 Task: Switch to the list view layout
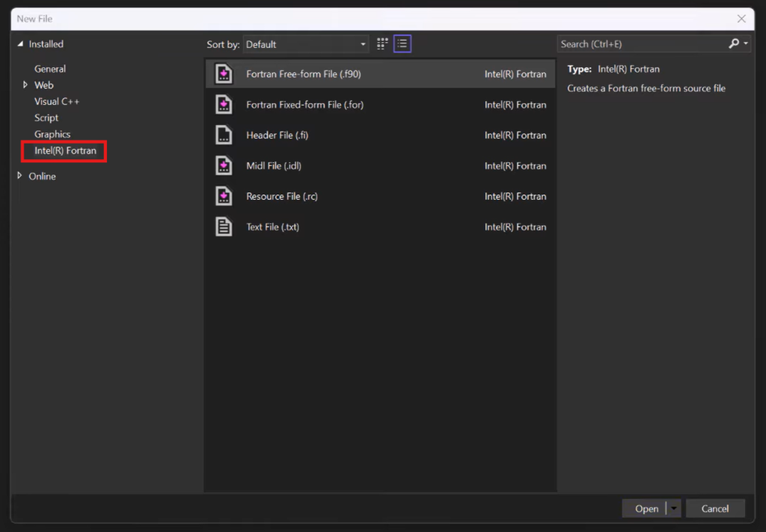[x=402, y=44]
